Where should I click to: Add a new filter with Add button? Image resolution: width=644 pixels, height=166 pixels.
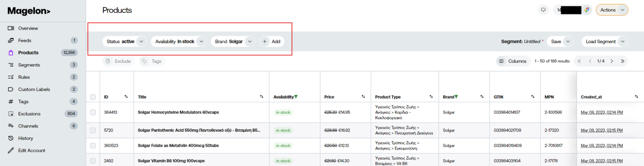tap(271, 41)
